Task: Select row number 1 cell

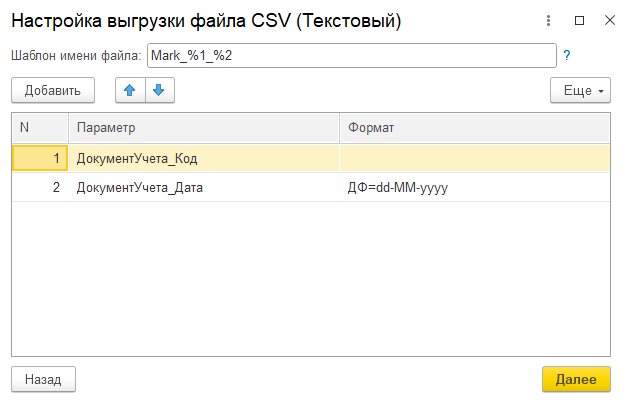Action: pos(39,158)
